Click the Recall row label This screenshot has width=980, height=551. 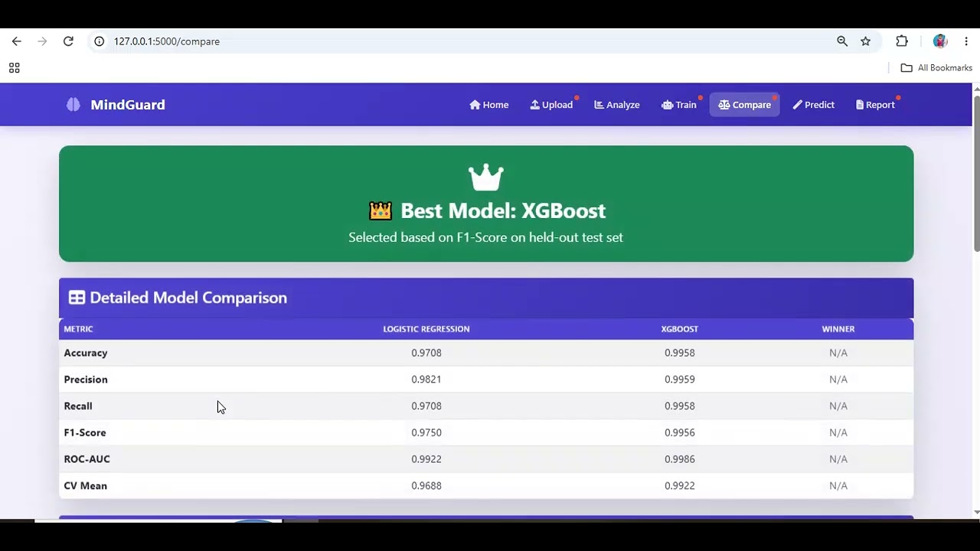78,406
